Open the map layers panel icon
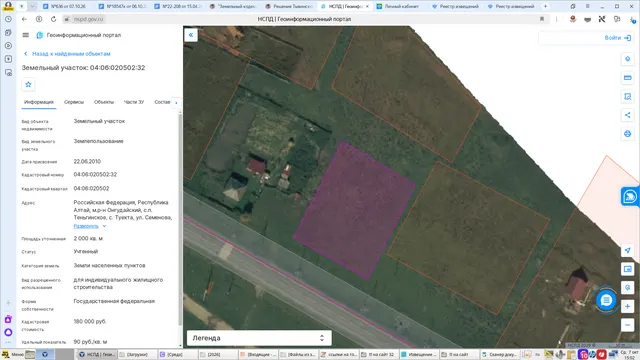Viewport: 640px width, 360px height. click(x=627, y=269)
